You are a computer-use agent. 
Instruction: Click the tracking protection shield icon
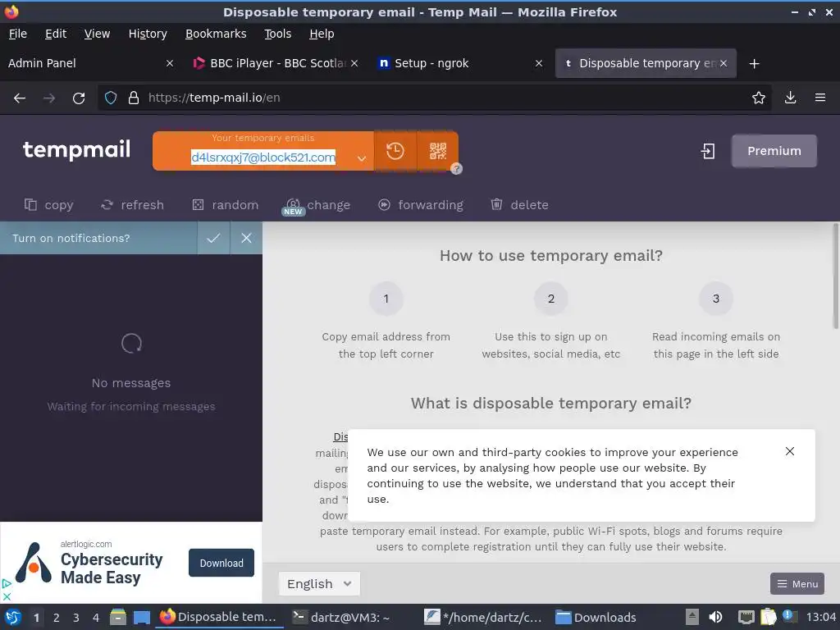coord(111,98)
